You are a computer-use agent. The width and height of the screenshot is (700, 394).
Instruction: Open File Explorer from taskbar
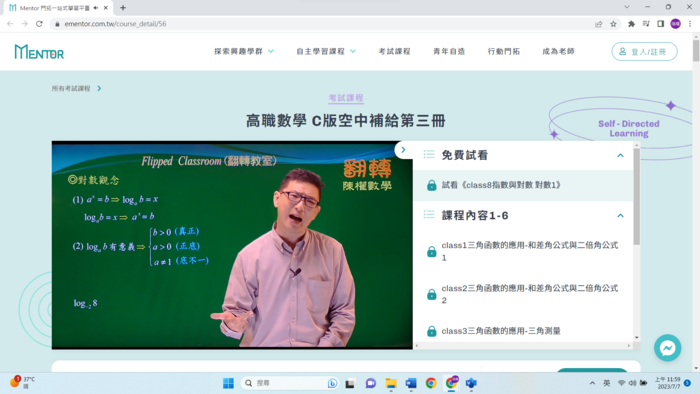pyautogui.click(x=391, y=383)
